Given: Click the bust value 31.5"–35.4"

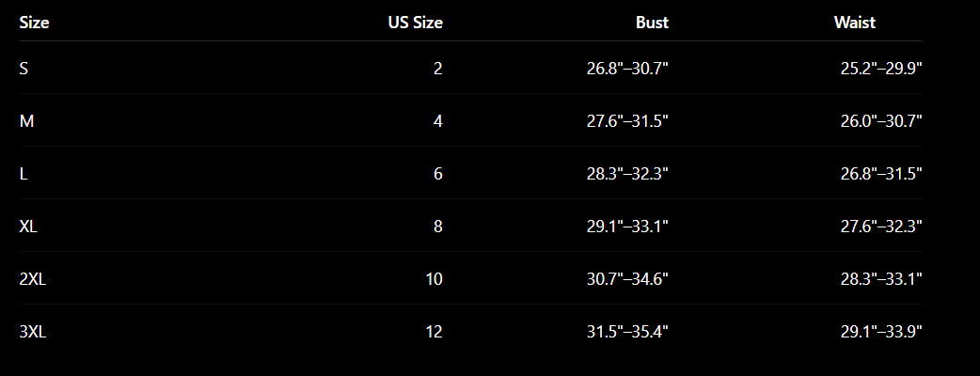Looking at the screenshot, I should click(627, 331).
